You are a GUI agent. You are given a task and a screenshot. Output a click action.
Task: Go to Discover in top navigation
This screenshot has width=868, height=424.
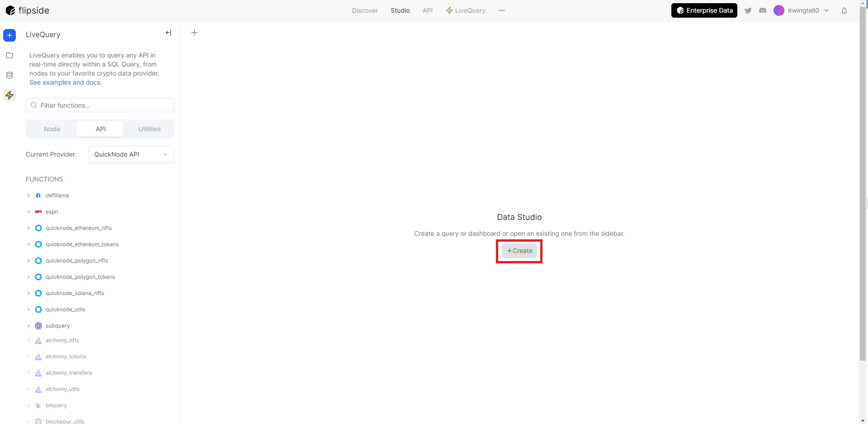coord(365,10)
